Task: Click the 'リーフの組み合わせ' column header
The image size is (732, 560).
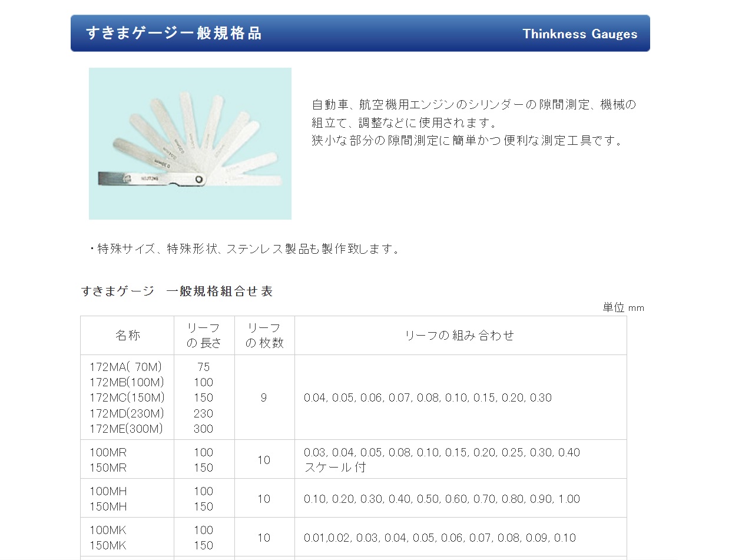Action: 460,336
